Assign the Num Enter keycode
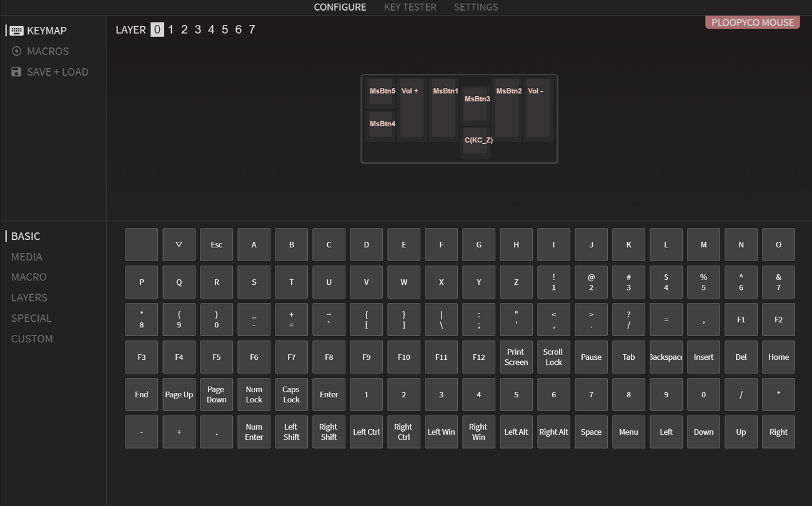This screenshot has width=812, height=506. pos(254,432)
